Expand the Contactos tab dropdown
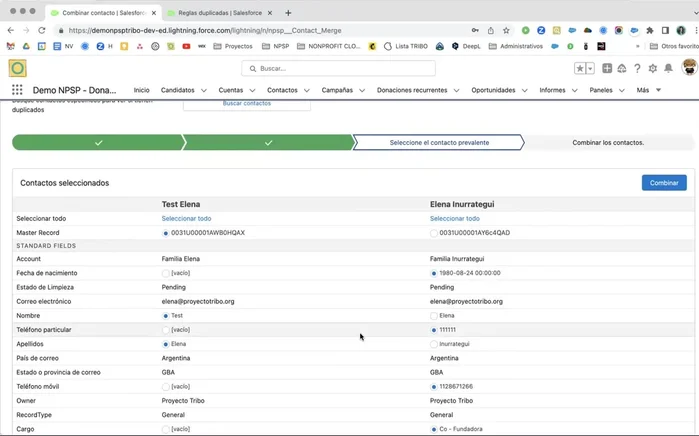 [307, 90]
